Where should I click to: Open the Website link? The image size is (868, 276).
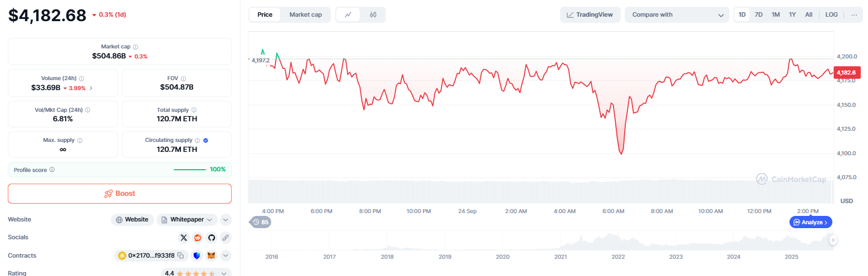click(133, 220)
